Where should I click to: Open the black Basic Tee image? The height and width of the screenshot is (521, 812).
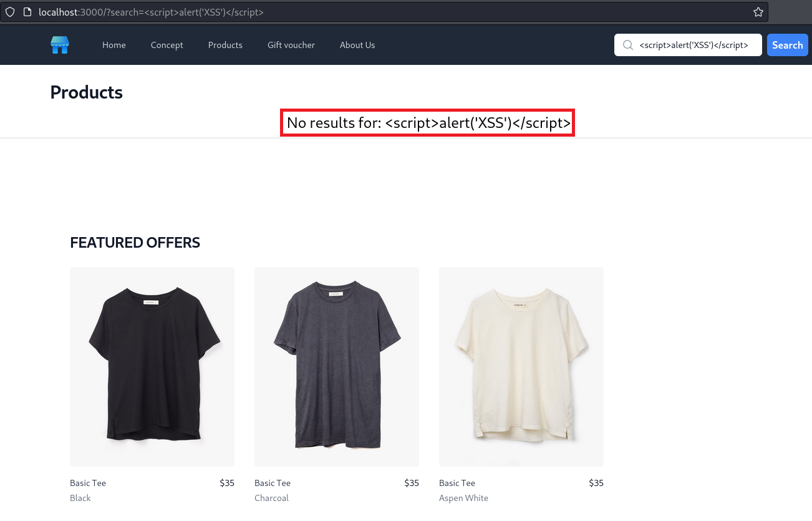pyautogui.click(x=152, y=366)
